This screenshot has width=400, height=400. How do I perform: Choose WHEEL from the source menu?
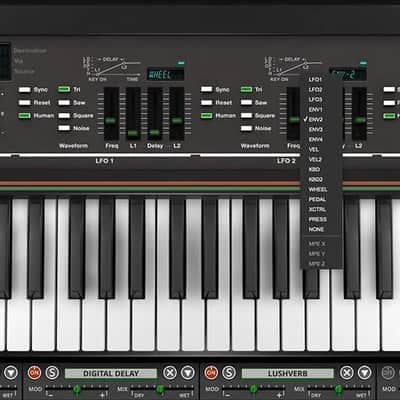coord(322,189)
